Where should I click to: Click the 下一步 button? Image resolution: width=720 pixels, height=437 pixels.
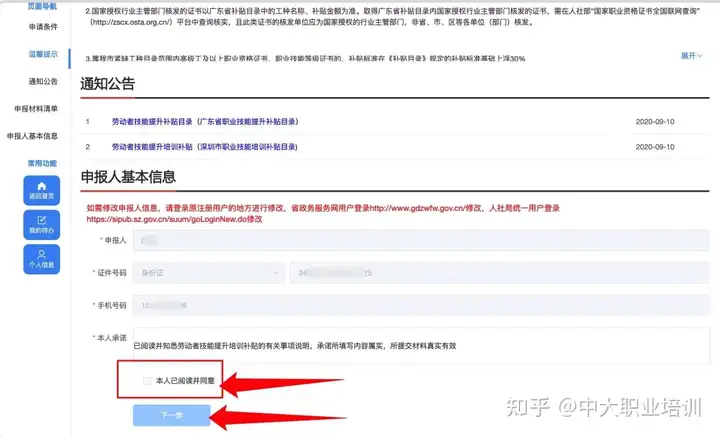point(172,415)
